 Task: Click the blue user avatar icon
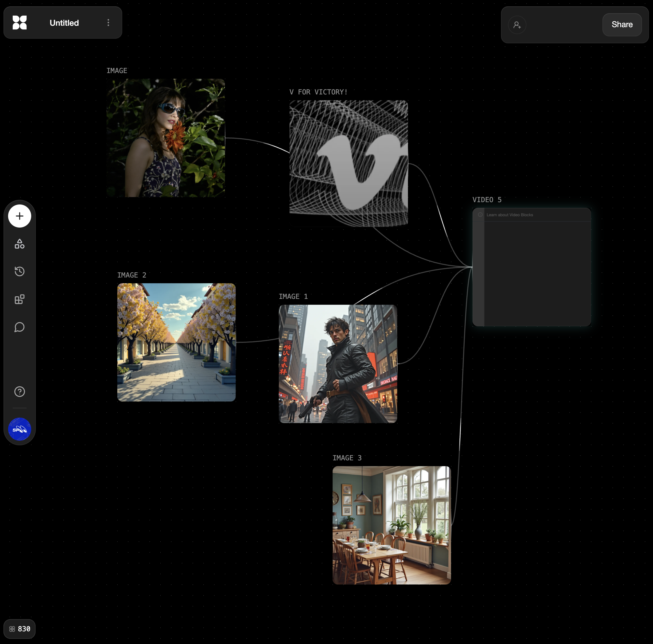[20, 429]
